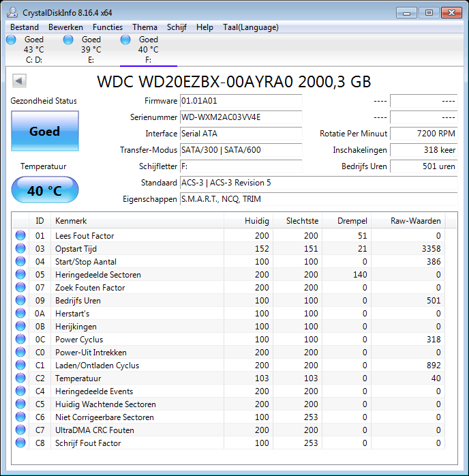Select the Opstart Tijd attribute name
469x476 pixels.
[76, 249]
